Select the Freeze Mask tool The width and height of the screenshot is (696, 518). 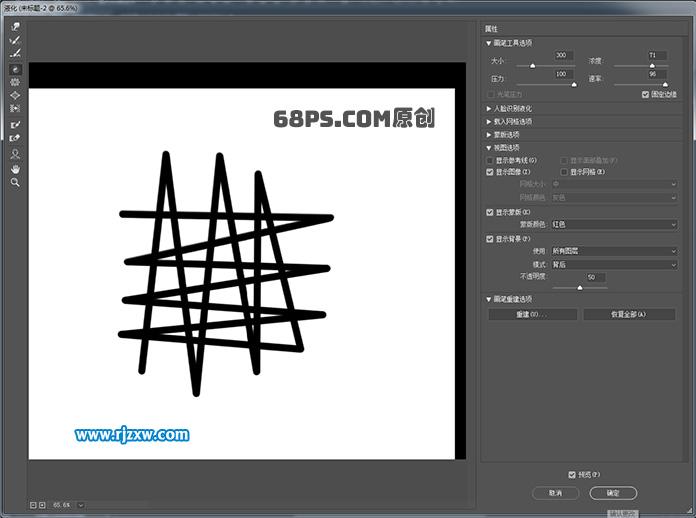click(15, 124)
